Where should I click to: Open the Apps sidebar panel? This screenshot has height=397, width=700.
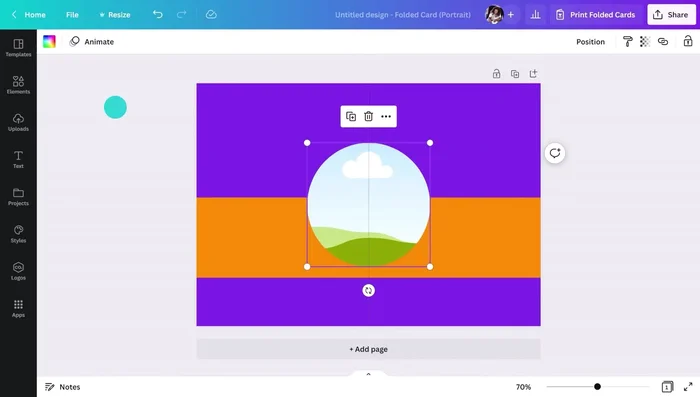pyautogui.click(x=18, y=308)
